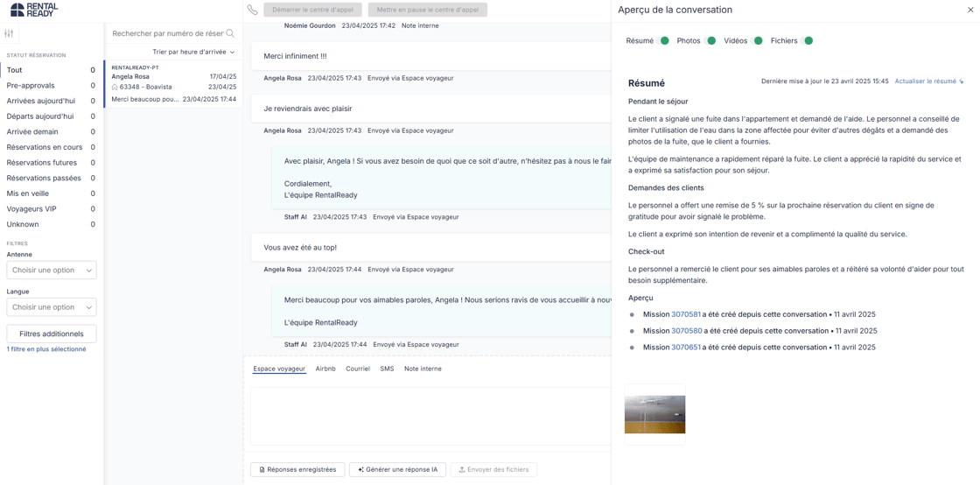This screenshot has height=485, width=980.
Task: Open the leak photo thumbnail
Action: (x=655, y=414)
